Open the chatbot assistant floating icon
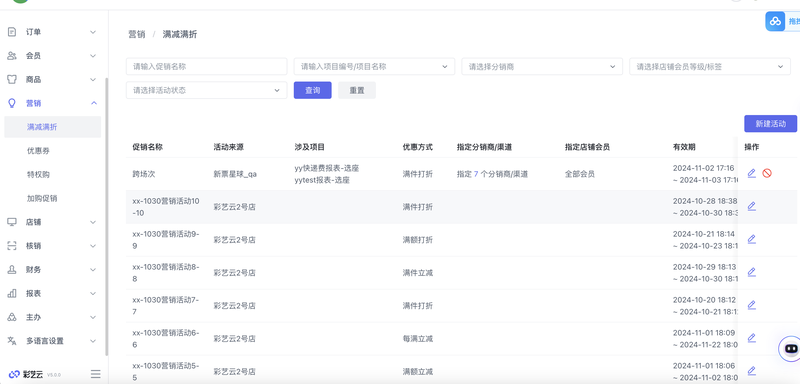This screenshot has width=800, height=384. [790, 349]
